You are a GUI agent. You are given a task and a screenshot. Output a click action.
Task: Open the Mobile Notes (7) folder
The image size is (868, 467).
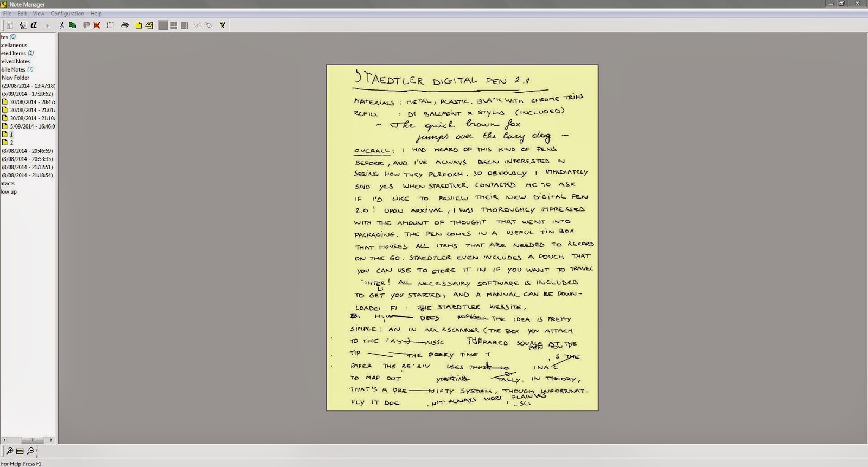pyautogui.click(x=17, y=69)
